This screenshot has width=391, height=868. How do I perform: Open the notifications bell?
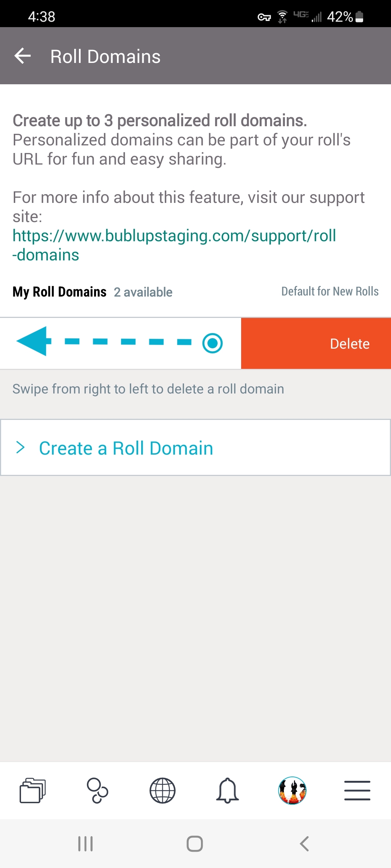coord(227,790)
